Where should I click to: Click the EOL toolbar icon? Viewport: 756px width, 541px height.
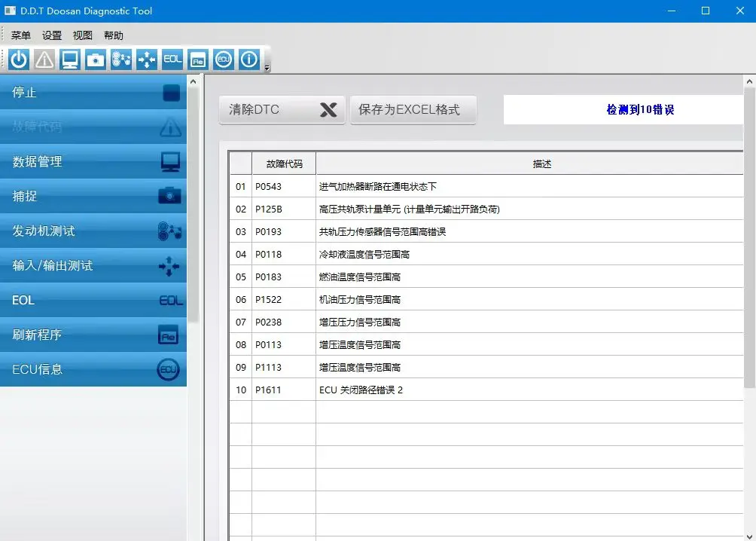click(172, 60)
